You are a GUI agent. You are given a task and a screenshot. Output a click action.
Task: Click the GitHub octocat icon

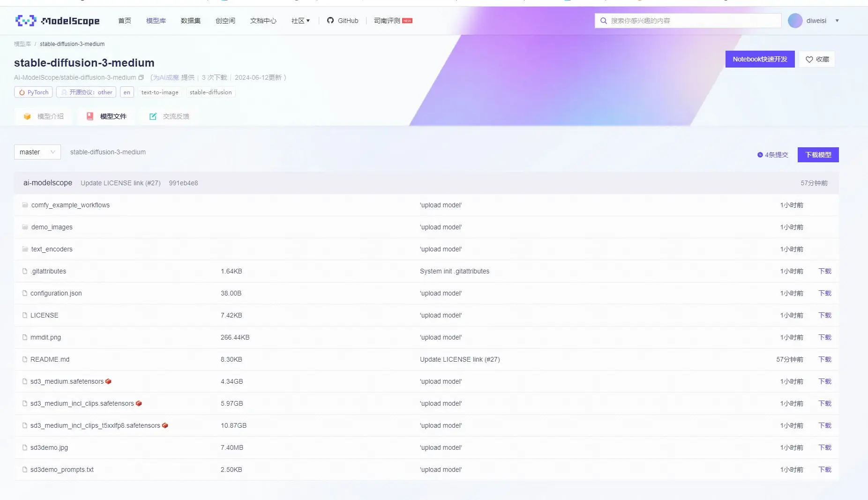(x=330, y=21)
